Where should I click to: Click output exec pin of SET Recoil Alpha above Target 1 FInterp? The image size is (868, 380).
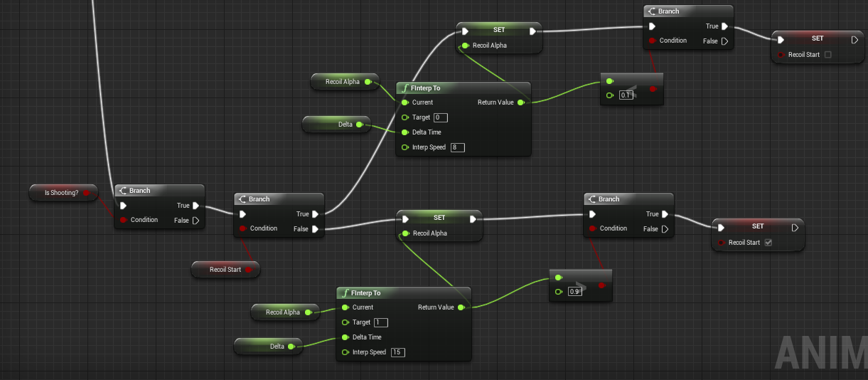tap(473, 218)
